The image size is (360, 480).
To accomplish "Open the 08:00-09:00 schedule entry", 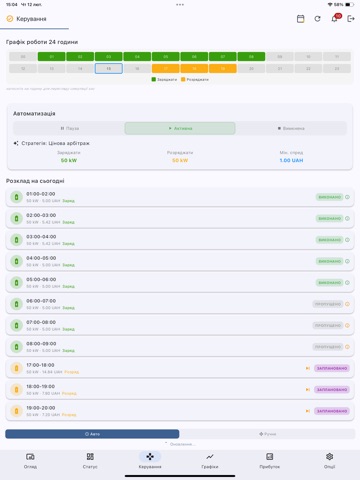I will coord(180,347).
